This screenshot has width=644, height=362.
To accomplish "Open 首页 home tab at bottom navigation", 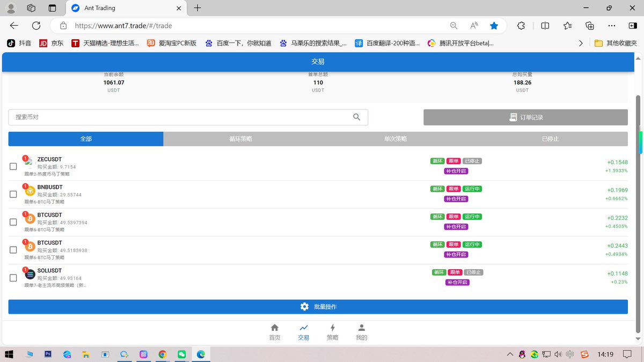I will point(274,331).
